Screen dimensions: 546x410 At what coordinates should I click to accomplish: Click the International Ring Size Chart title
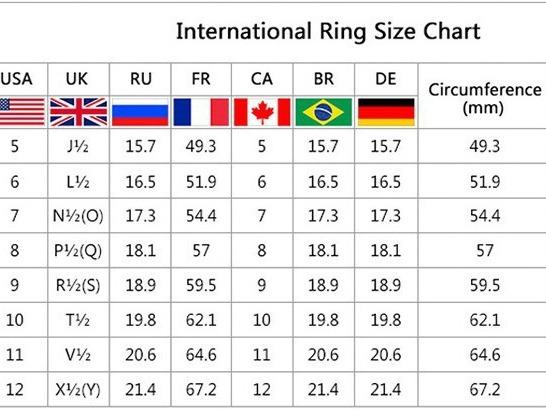328,31
